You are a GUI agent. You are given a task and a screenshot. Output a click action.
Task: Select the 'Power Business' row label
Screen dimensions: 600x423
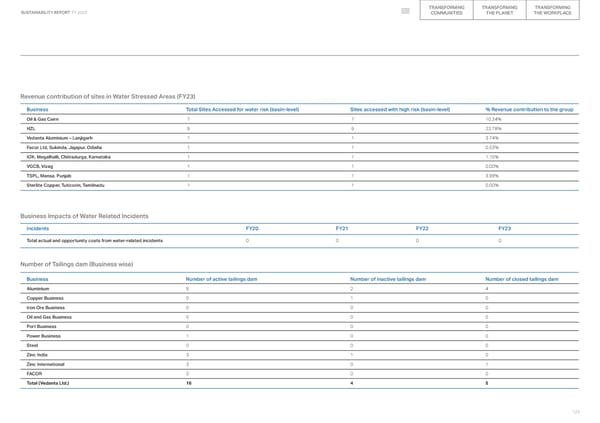44,336
